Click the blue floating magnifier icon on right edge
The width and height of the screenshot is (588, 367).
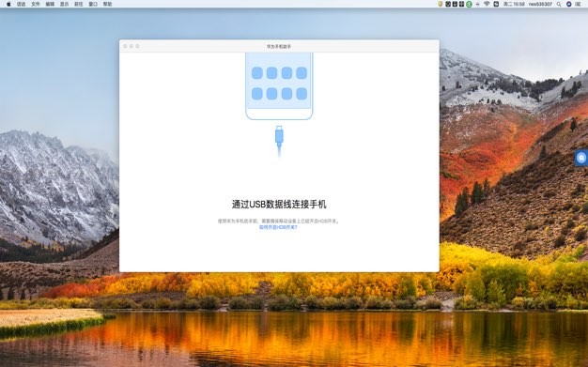coord(581,158)
